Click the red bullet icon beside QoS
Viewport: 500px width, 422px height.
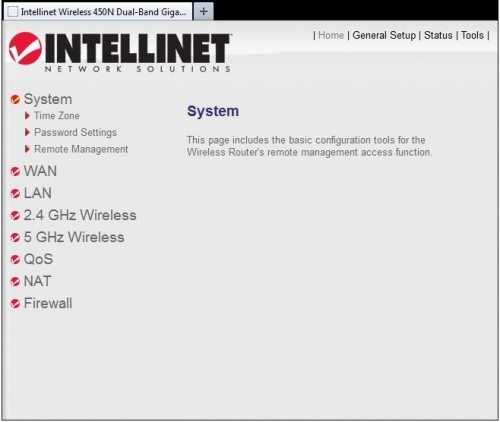(x=15, y=259)
